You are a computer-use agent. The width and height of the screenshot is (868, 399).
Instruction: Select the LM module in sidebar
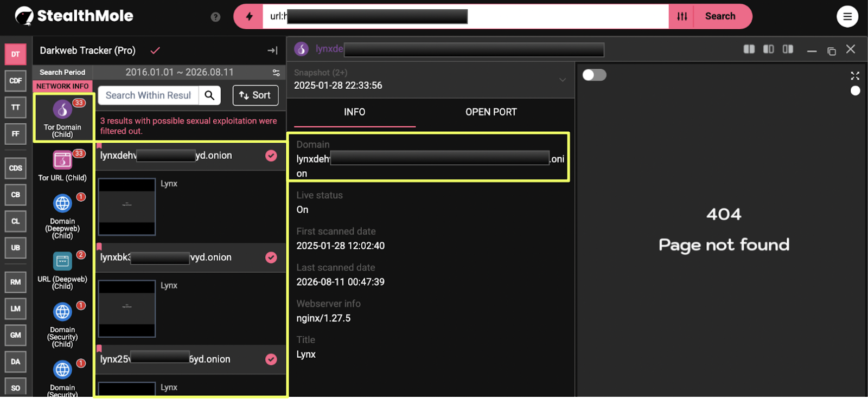tap(16, 308)
